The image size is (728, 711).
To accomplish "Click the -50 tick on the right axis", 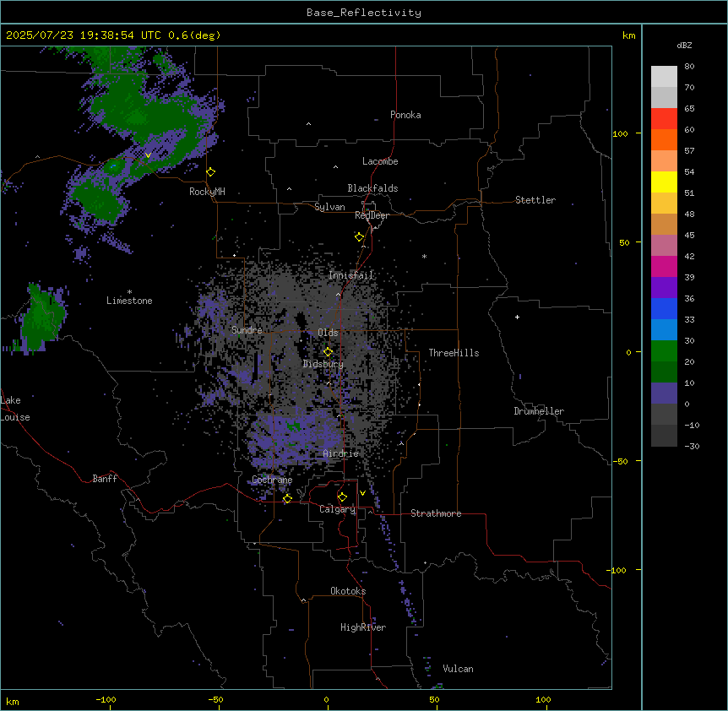I will click(x=620, y=461).
